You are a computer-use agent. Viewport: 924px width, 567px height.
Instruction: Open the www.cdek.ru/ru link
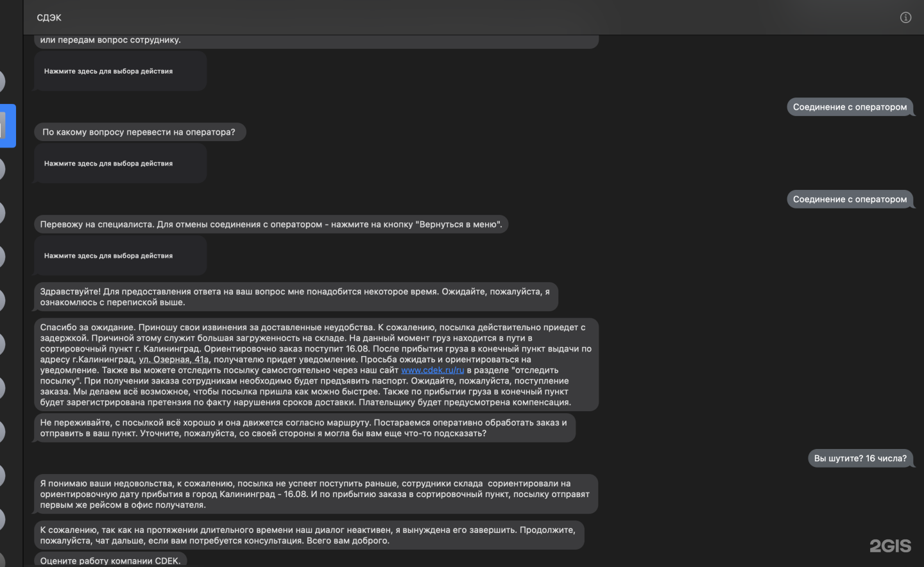(x=432, y=370)
